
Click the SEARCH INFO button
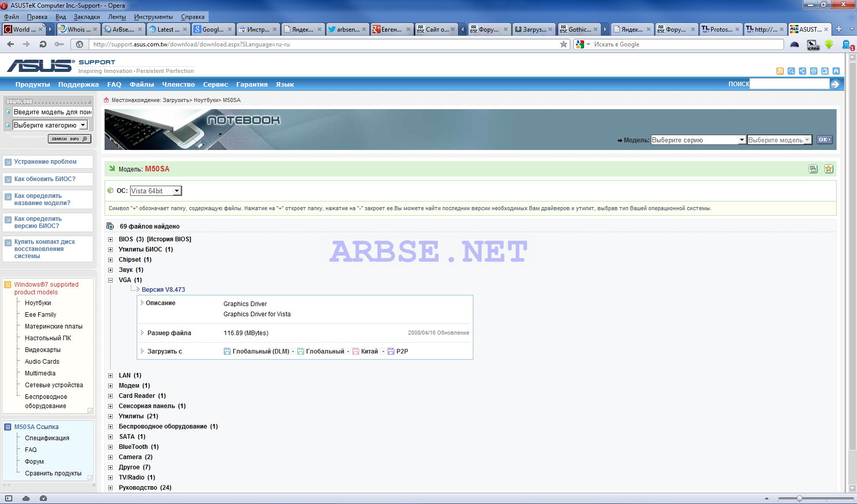click(69, 139)
